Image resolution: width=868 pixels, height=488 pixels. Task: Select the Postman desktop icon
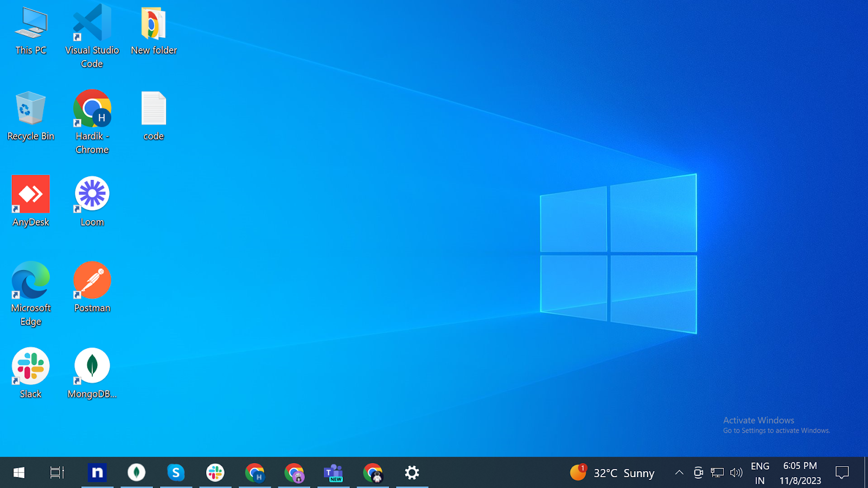pos(92,280)
